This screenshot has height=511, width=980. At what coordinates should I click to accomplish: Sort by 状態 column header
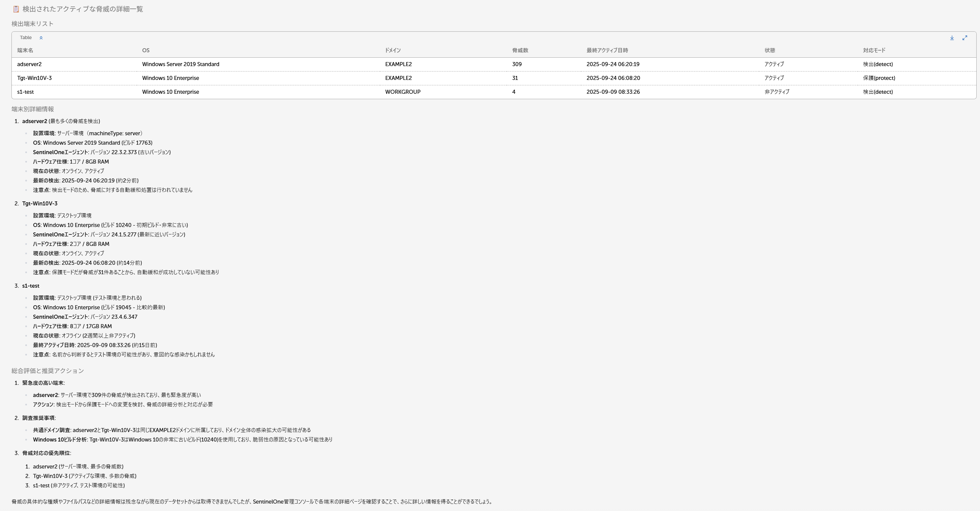coord(770,50)
